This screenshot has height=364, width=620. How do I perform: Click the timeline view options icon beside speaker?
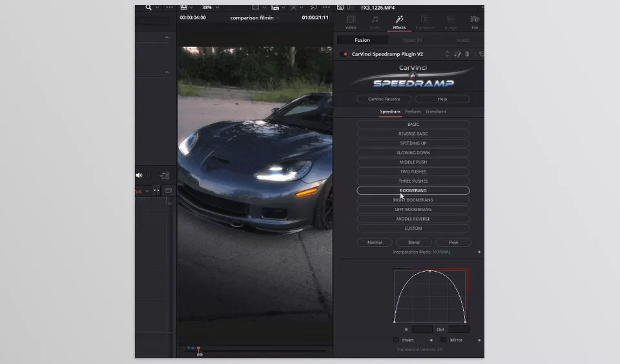(x=164, y=175)
